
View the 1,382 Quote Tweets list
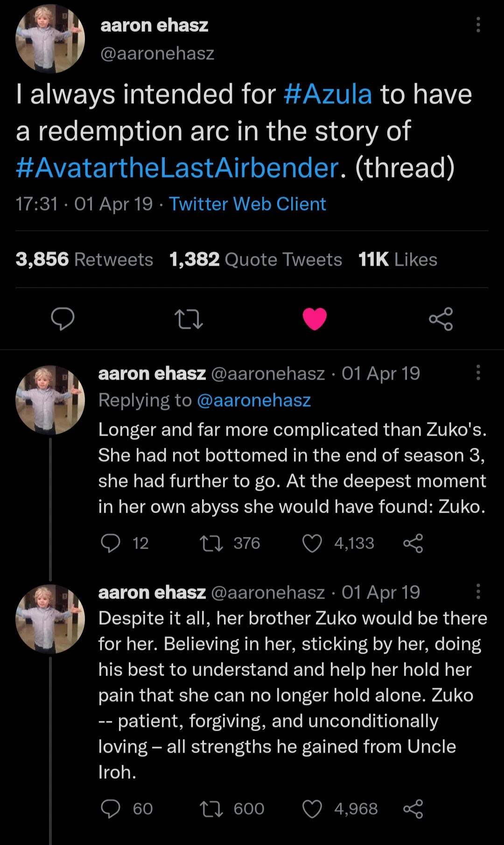(256, 260)
